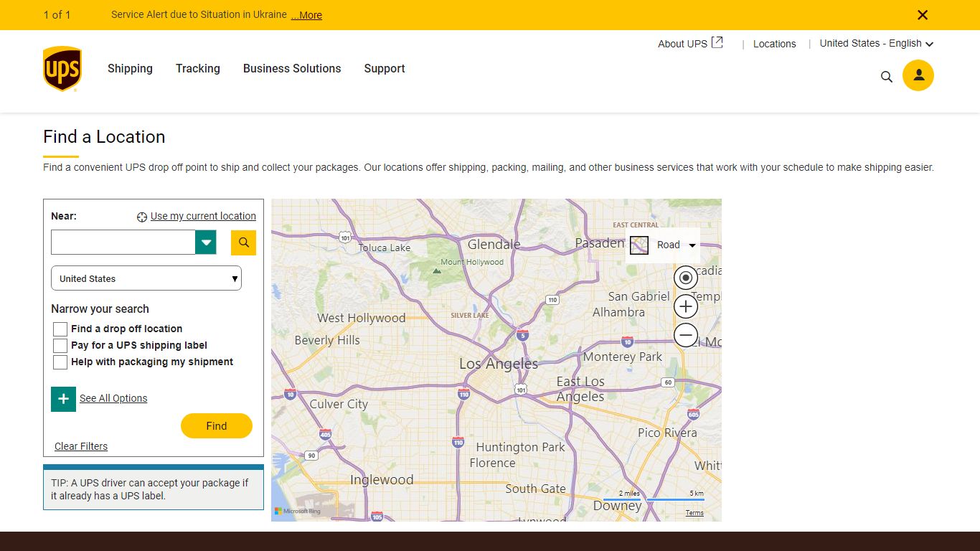Open the map Terms link
The image size is (980, 551).
(694, 513)
